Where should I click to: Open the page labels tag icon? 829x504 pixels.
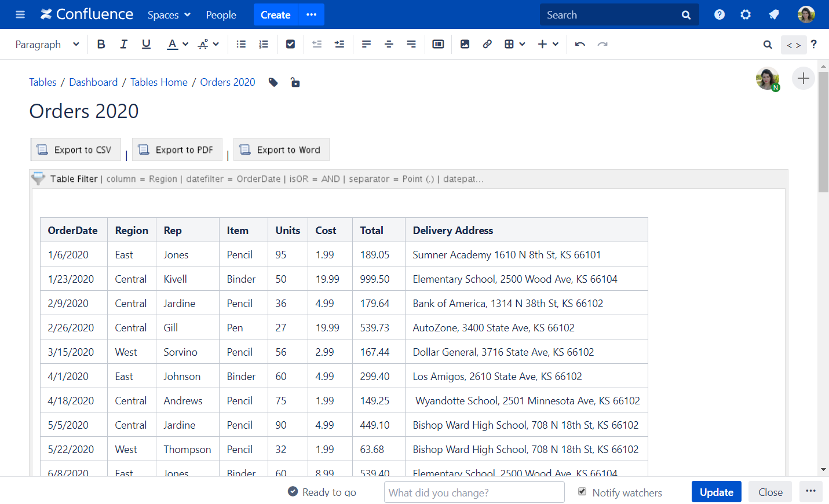[273, 82]
